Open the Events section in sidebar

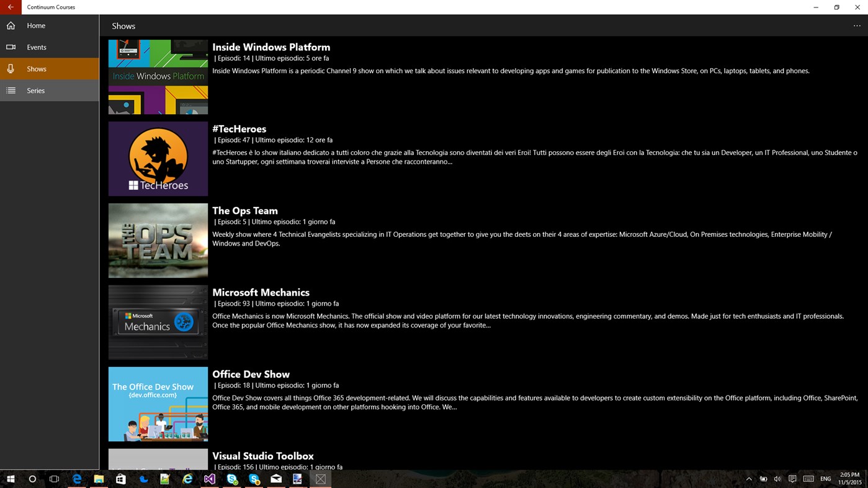50,47
